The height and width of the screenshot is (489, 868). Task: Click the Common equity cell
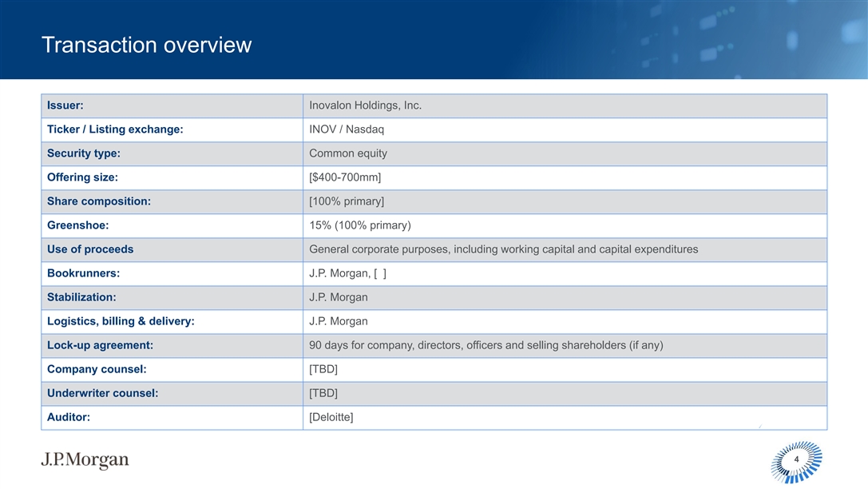click(x=347, y=153)
